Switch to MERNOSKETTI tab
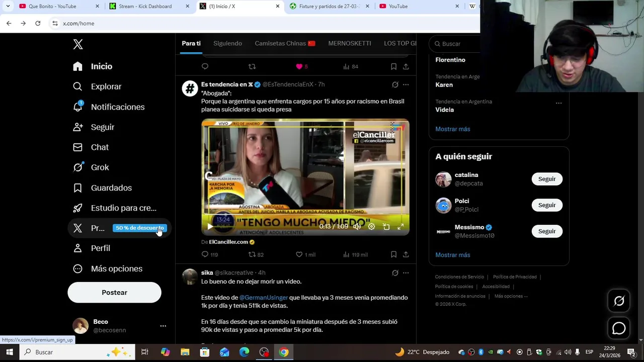This screenshot has height=362, width=644. pos(350,43)
